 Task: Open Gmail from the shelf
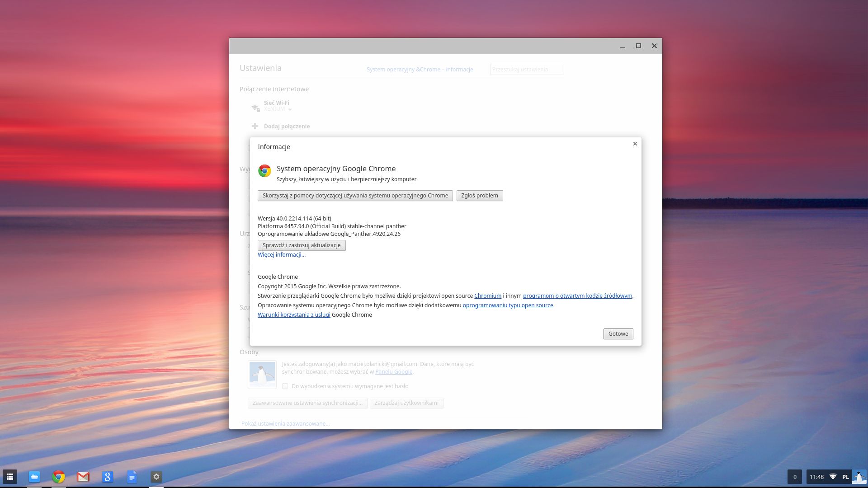point(83,477)
